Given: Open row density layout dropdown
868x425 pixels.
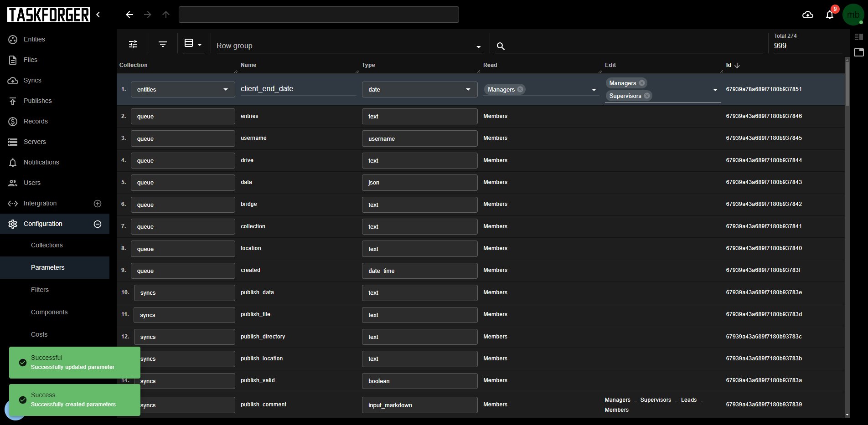Looking at the screenshot, I should 193,44.
